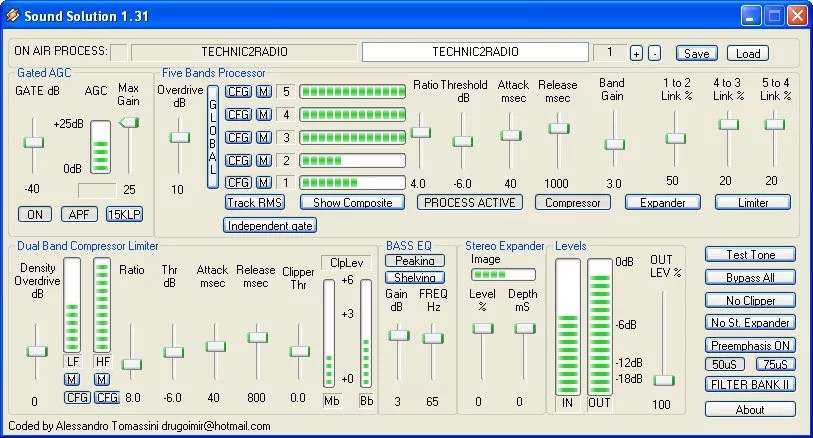Click the LF band M button
The image size is (813, 438).
[x=72, y=379]
